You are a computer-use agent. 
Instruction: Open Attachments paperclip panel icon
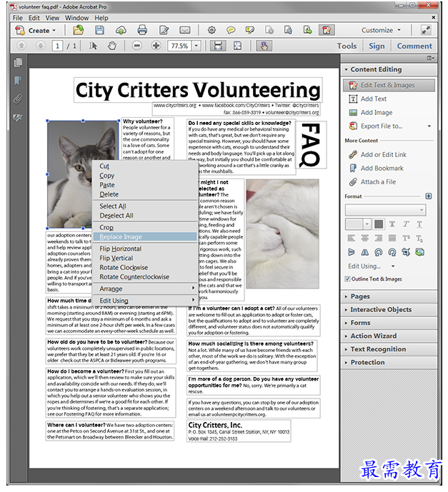18,99
